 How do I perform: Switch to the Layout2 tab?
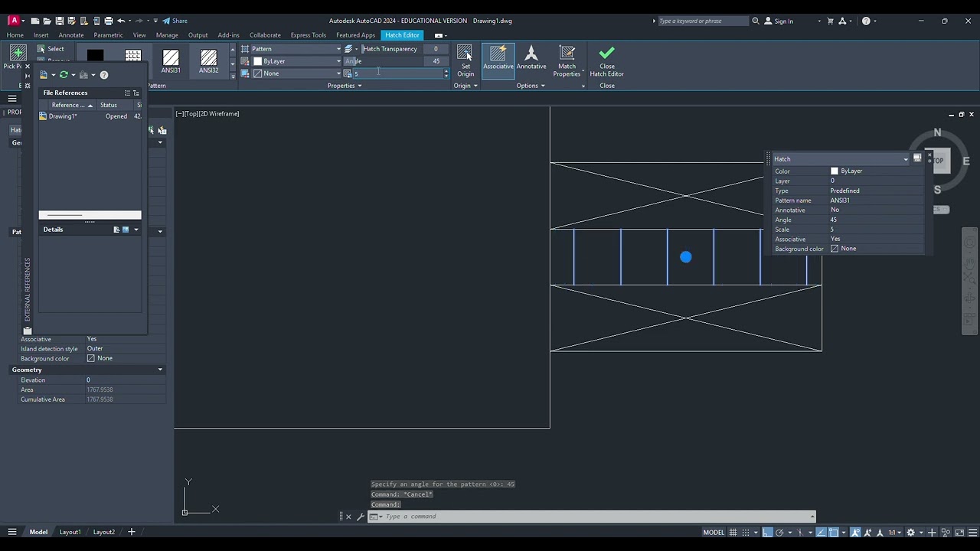tap(103, 532)
